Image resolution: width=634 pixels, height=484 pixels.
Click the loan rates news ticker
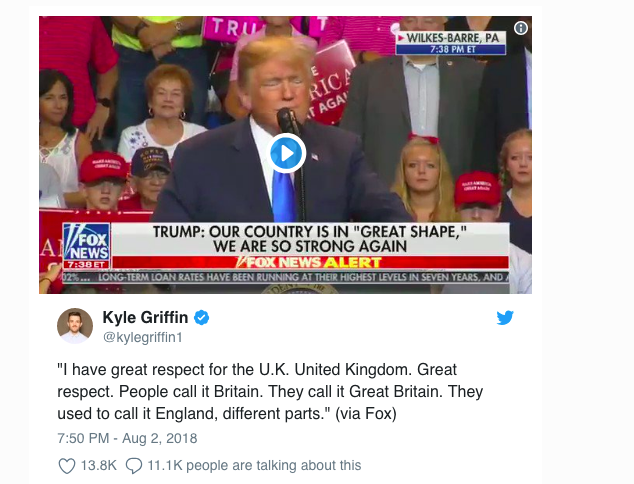[x=285, y=277]
